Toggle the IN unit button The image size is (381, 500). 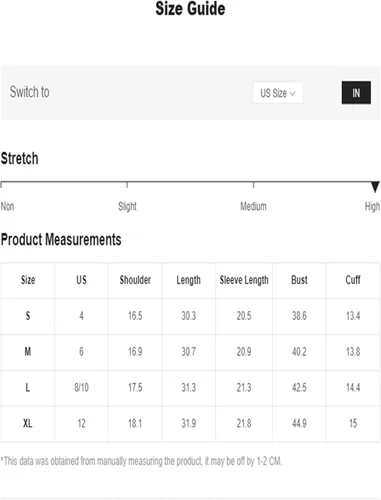click(356, 93)
